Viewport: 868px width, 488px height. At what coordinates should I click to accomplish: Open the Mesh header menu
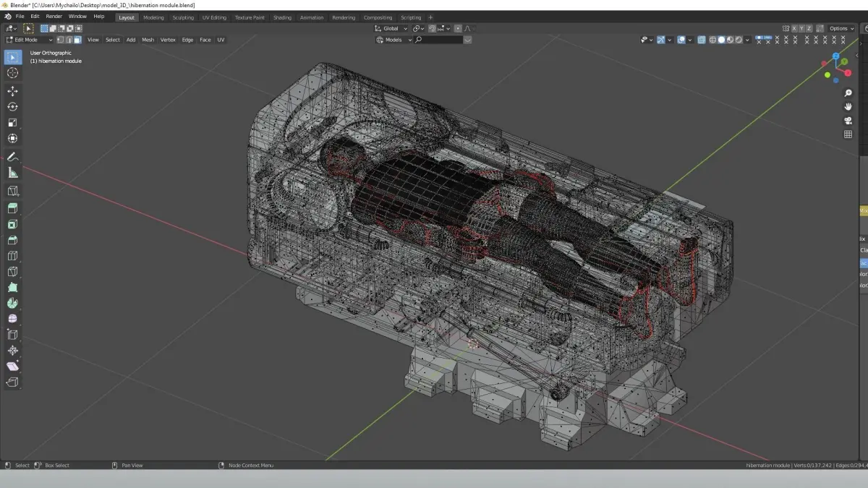(148, 40)
